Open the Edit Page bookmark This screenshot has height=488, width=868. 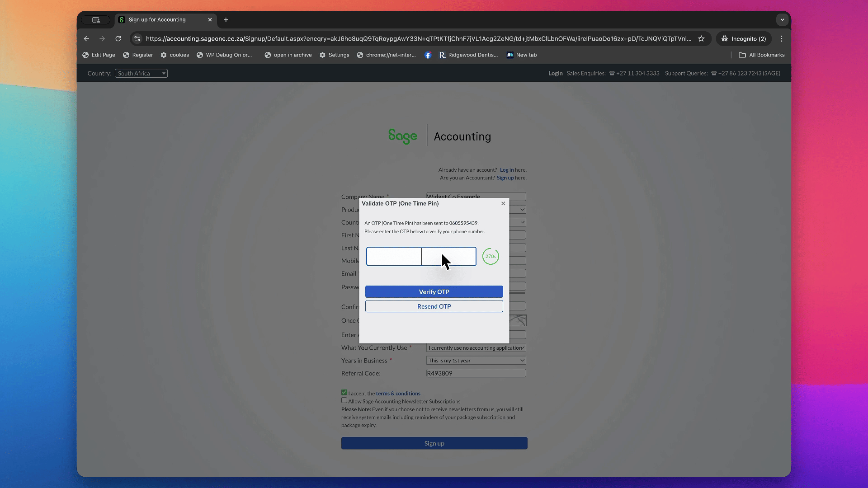(x=99, y=55)
